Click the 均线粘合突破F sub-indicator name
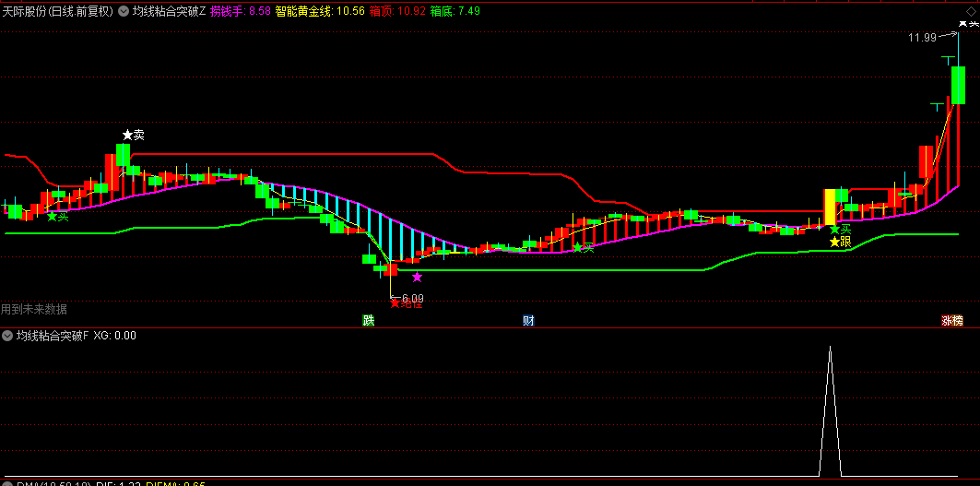Image resolution: width=980 pixels, height=486 pixels. click(53, 336)
